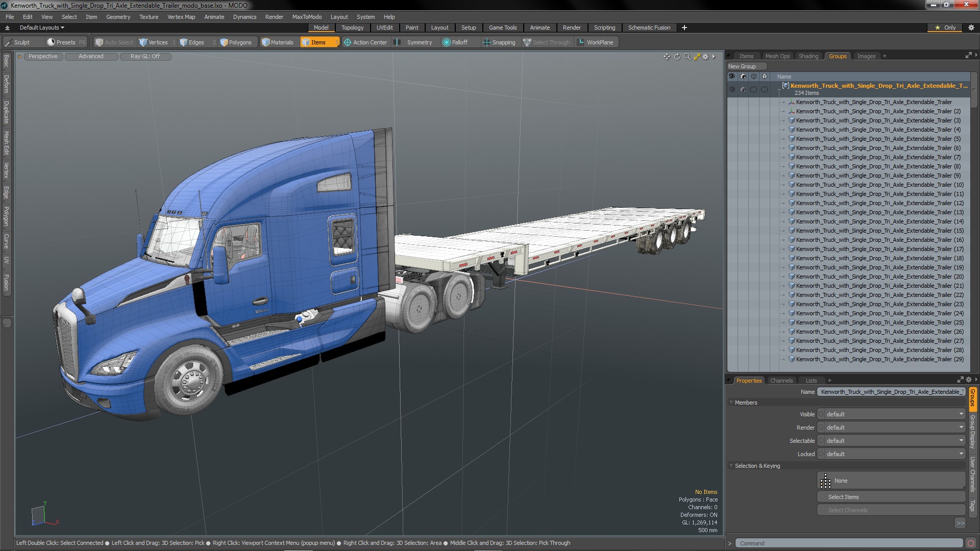Click the Select Items button

pyautogui.click(x=891, y=497)
